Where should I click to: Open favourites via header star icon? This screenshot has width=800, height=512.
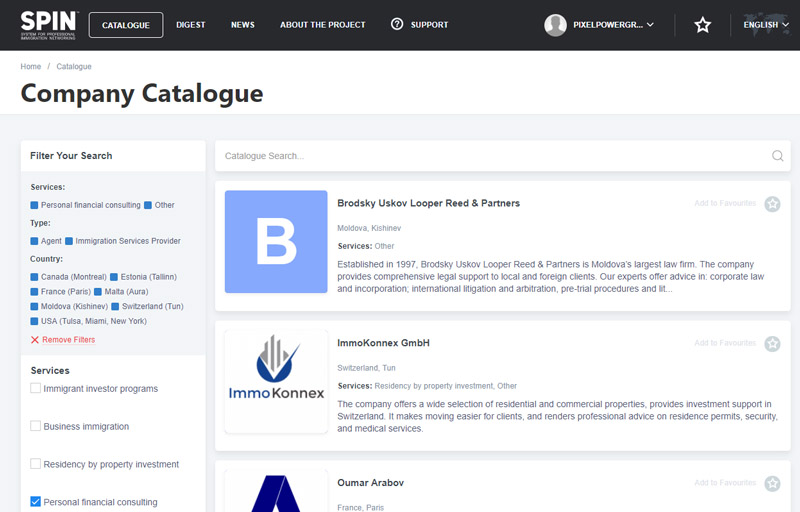click(x=703, y=25)
